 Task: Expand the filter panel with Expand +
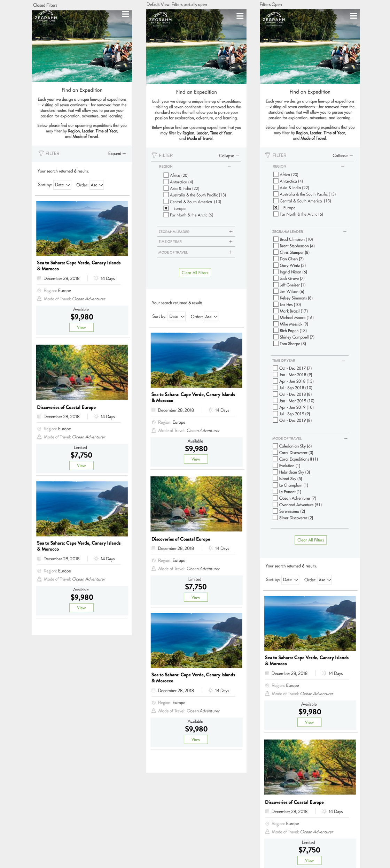[x=117, y=153]
